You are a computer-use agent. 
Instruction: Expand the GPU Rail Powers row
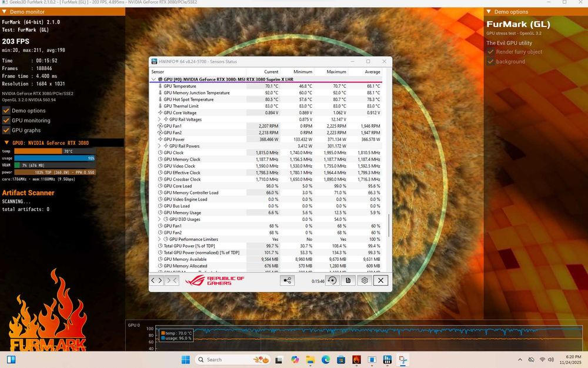point(159,146)
